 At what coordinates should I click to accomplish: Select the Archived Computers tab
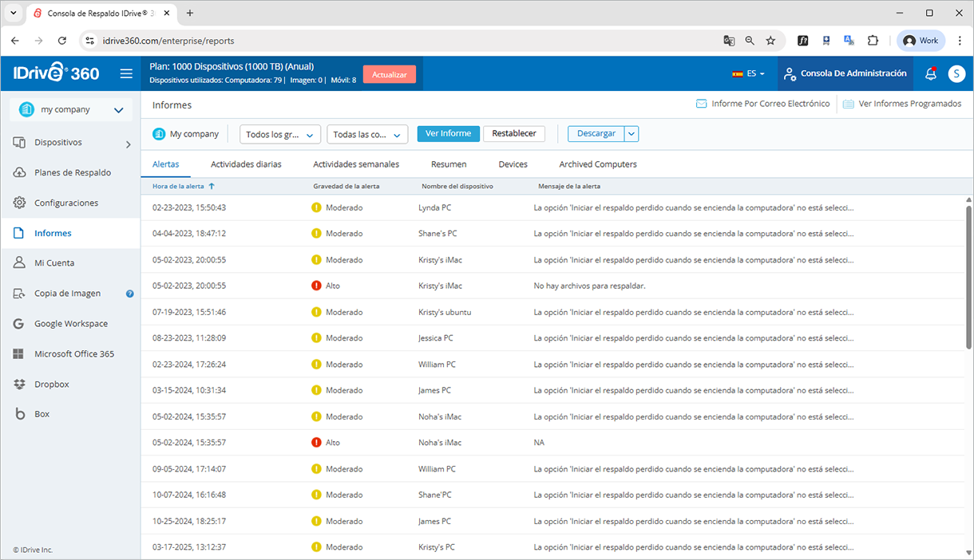click(597, 164)
